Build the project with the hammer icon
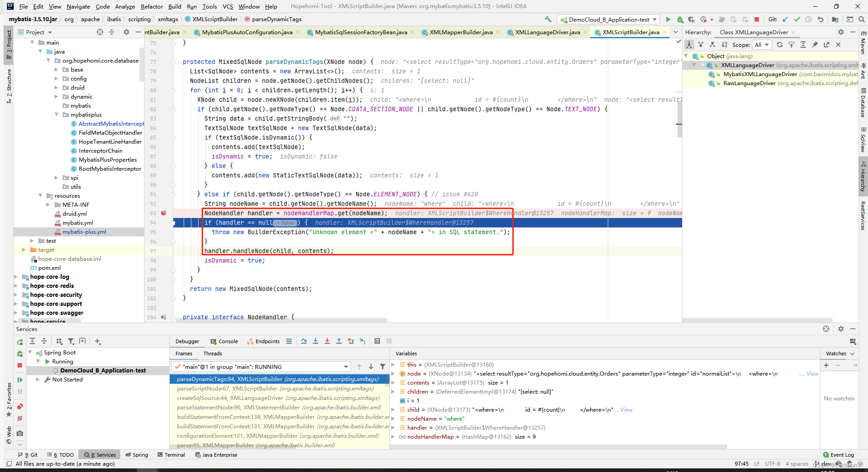 point(548,19)
